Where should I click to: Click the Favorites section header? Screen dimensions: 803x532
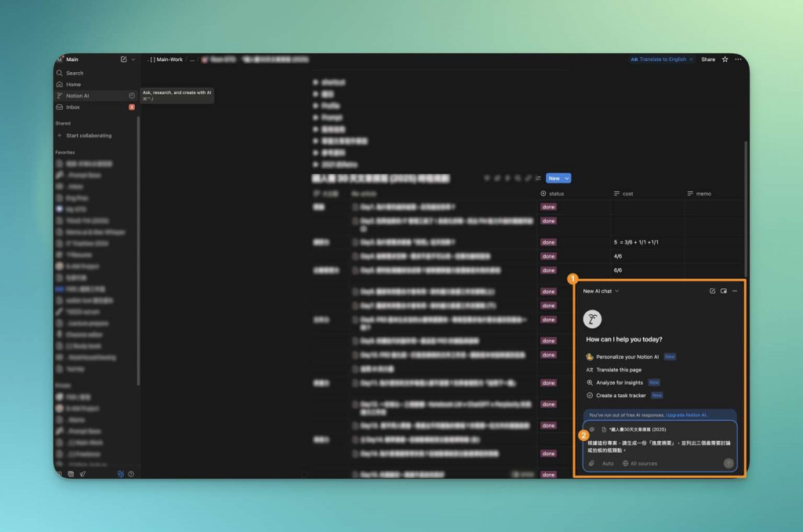click(65, 153)
